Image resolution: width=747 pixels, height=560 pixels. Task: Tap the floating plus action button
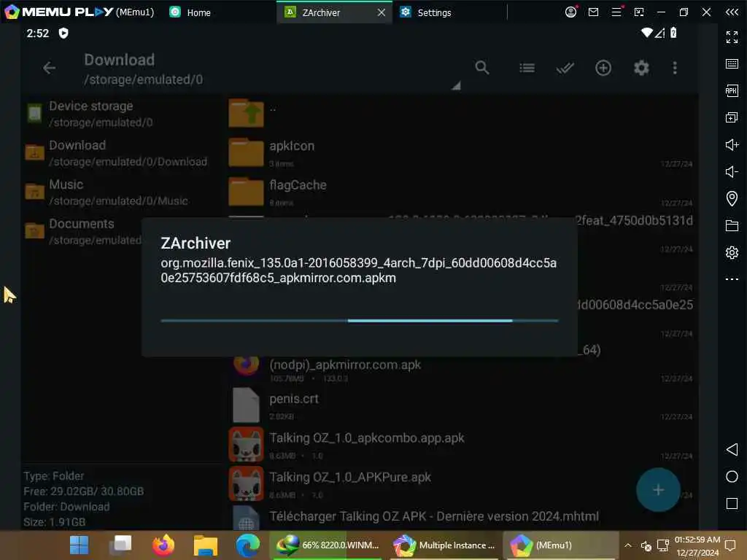[x=658, y=489]
